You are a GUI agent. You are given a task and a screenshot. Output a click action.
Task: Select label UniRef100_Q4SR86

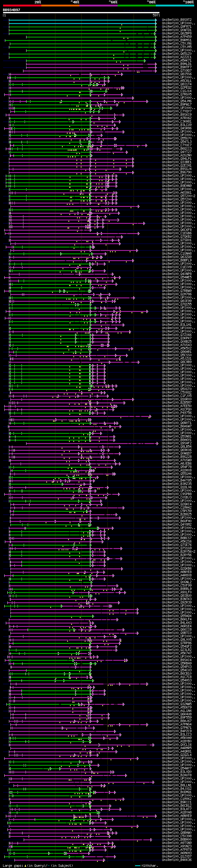(x=177, y=128)
